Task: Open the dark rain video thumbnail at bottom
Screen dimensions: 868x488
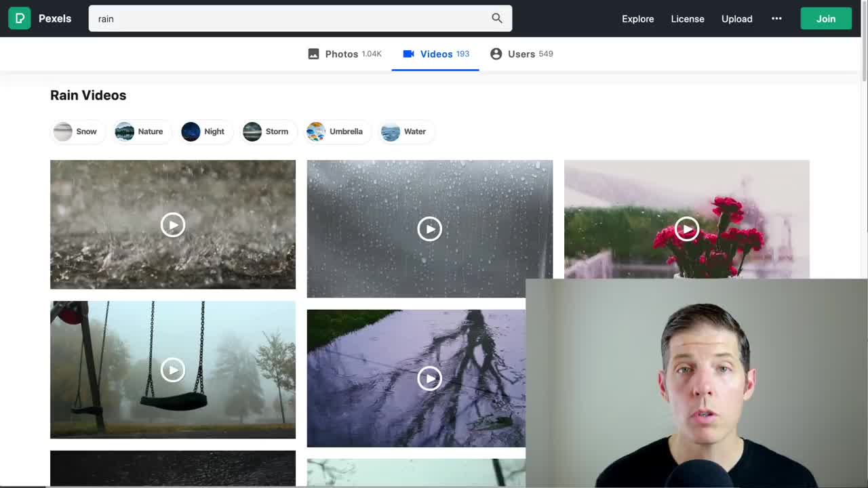Action: coord(173,468)
